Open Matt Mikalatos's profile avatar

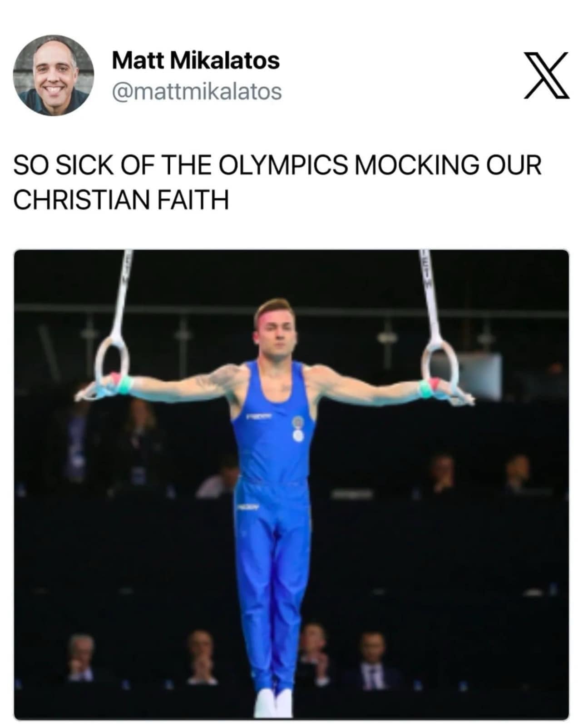[x=54, y=75]
